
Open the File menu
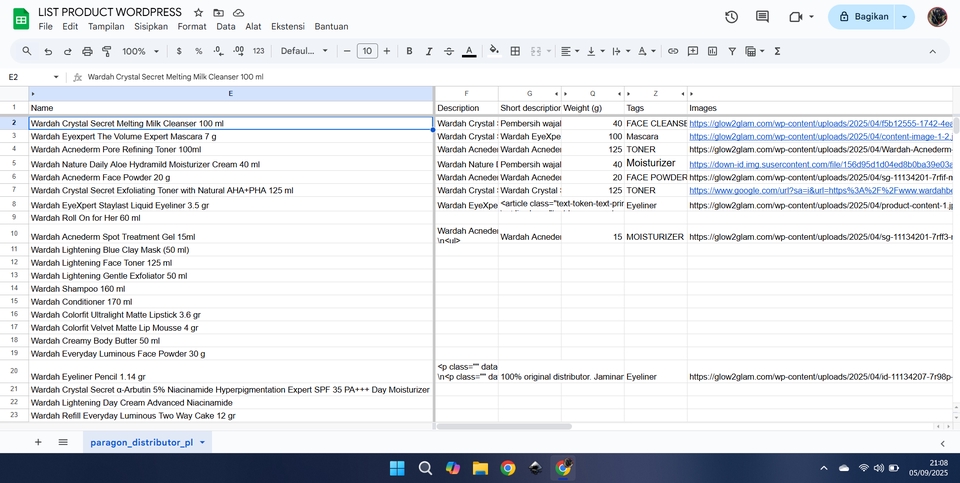point(45,26)
